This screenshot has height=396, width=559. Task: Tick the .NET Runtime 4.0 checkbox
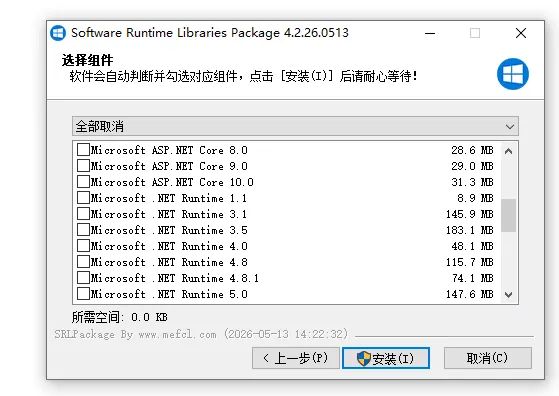pyautogui.click(x=83, y=246)
